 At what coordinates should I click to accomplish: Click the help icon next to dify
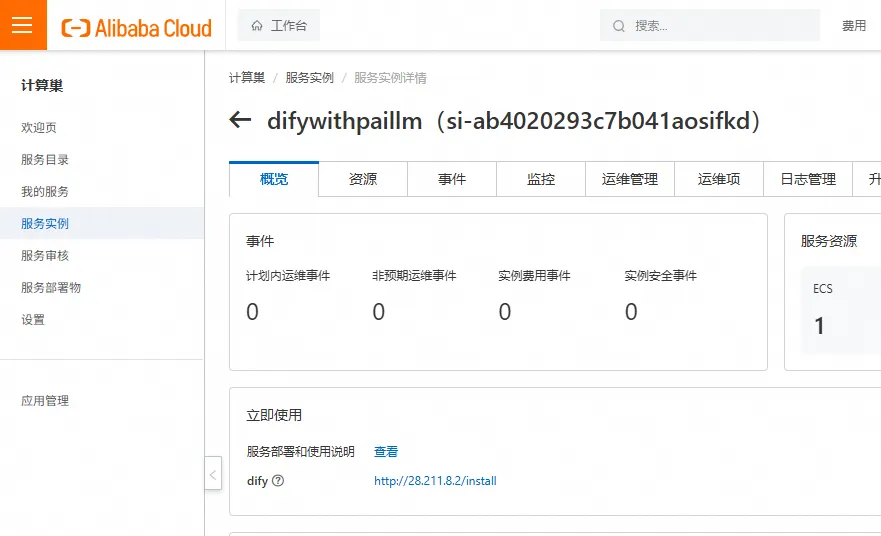(278, 481)
